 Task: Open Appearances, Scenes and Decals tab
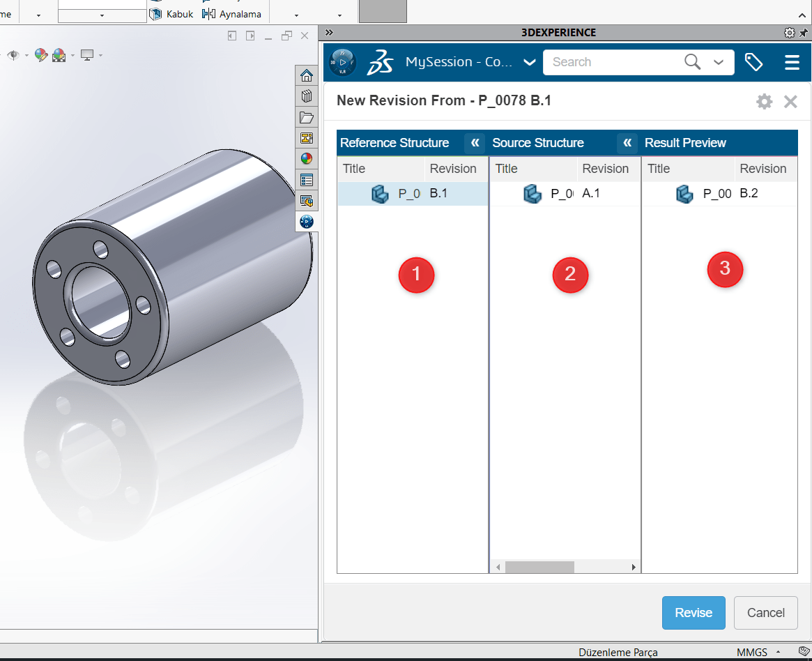click(307, 159)
